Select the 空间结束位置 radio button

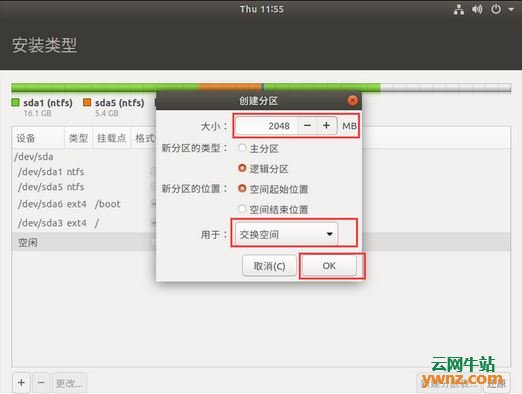click(x=242, y=209)
